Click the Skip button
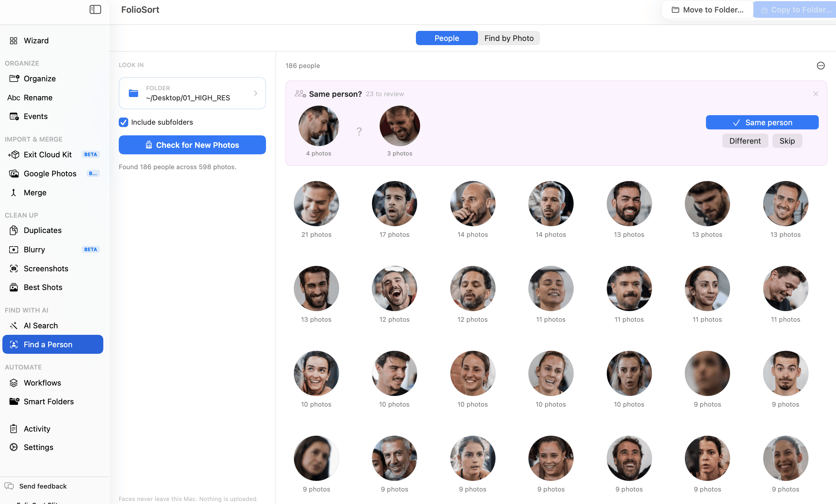Screen dimensions: 836x504 (787, 141)
